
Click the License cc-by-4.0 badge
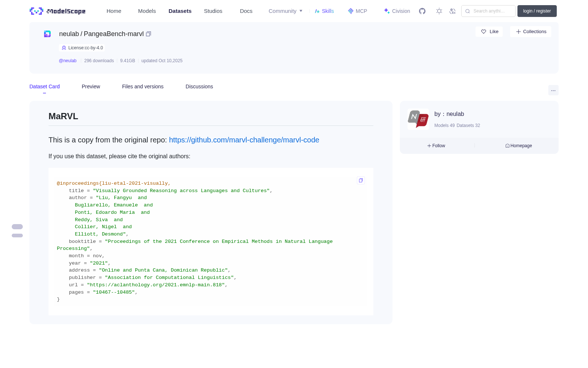tap(82, 48)
